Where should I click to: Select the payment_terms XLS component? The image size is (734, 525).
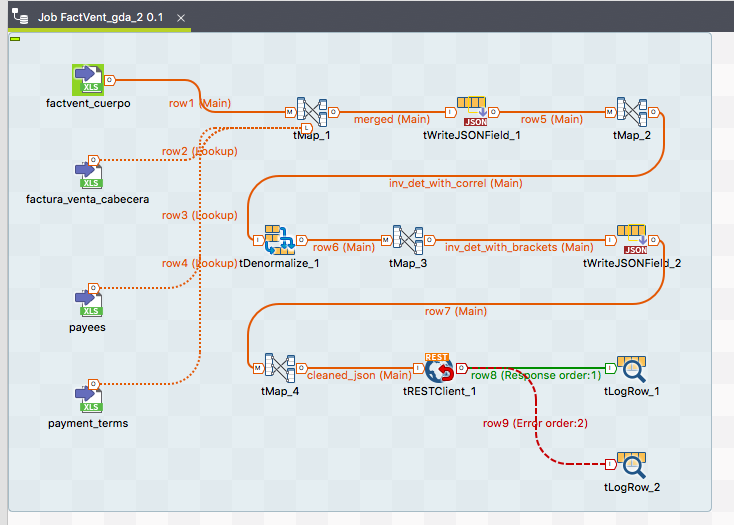pyautogui.click(x=88, y=400)
